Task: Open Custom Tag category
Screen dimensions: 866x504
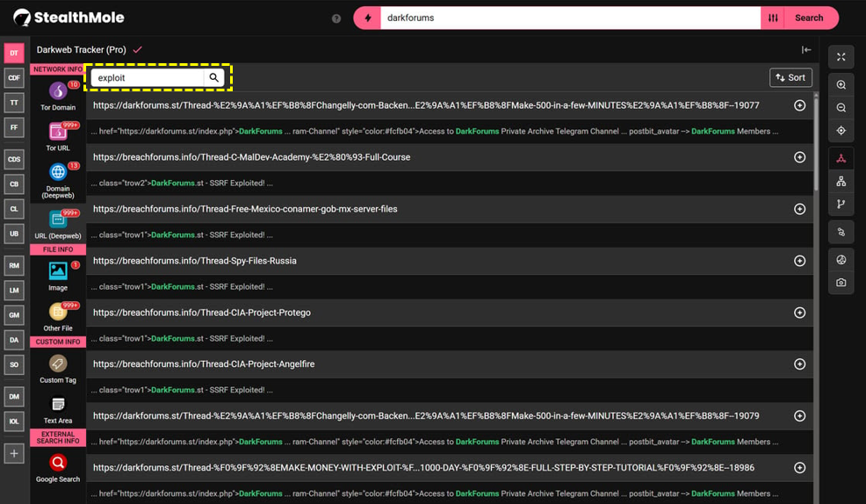Action: tap(58, 369)
